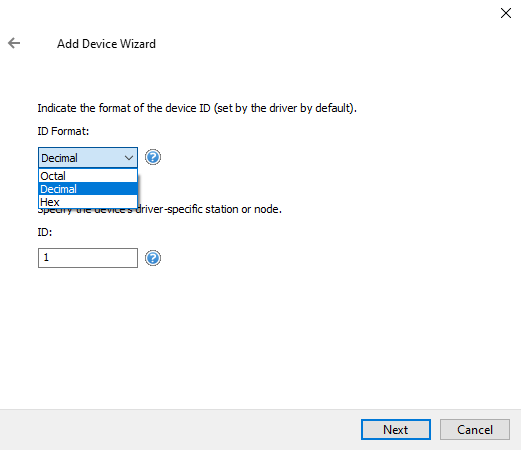Click the ID Format: label
The image size is (521, 451).
coord(63,131)
